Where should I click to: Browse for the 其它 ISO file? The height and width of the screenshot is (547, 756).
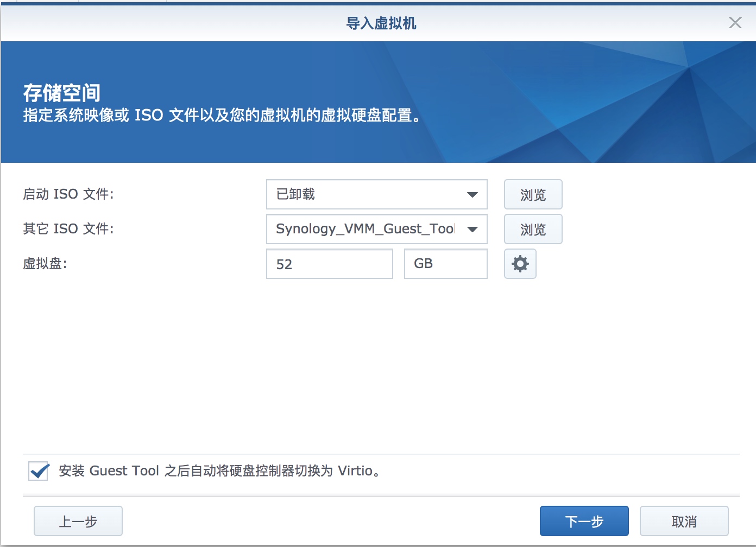533,229
